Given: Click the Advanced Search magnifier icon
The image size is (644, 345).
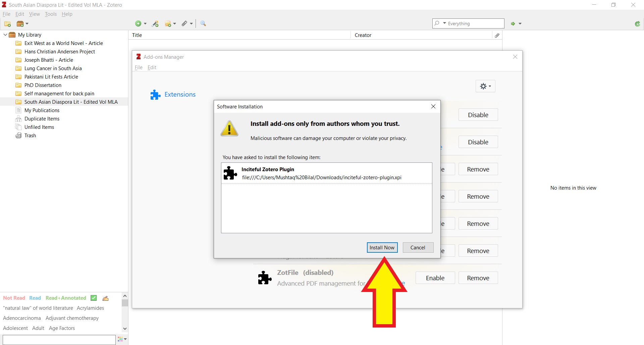Looking at the screenshot, I should click(x=203, y=23).
